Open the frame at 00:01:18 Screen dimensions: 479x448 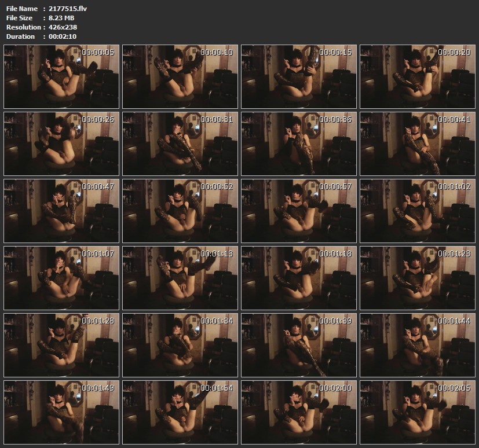pos(298,278)
